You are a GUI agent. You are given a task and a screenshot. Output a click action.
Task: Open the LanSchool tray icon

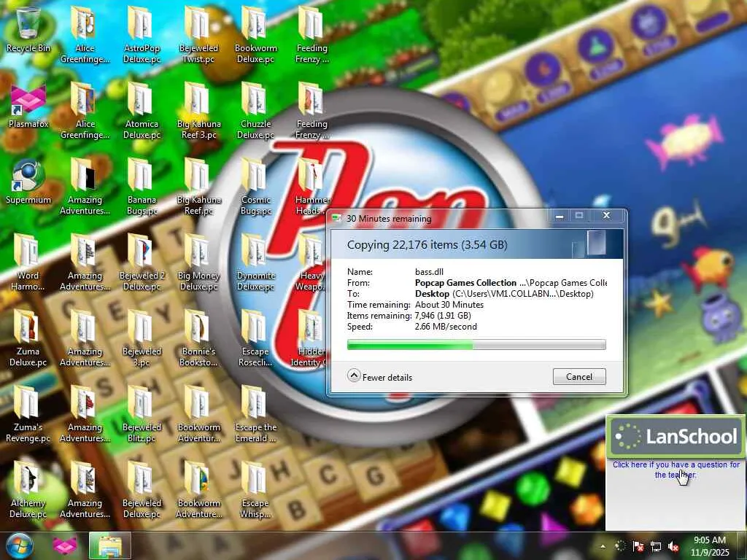[x=620, y=546]
